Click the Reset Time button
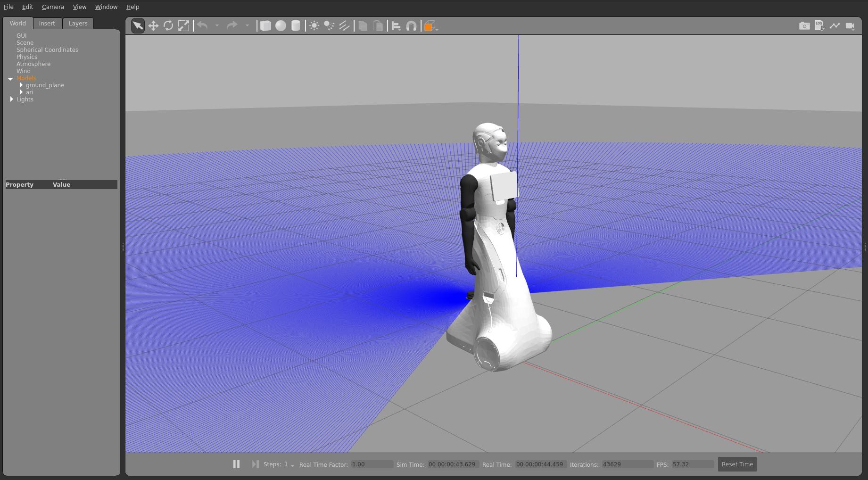 [737, 464]
